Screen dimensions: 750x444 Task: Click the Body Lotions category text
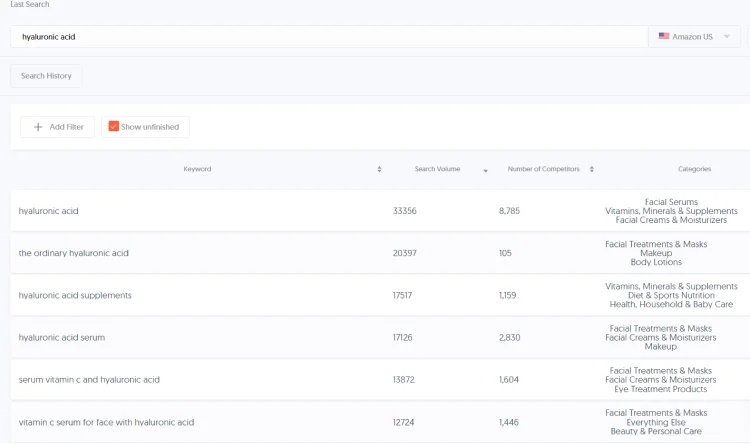pos(656,262)
